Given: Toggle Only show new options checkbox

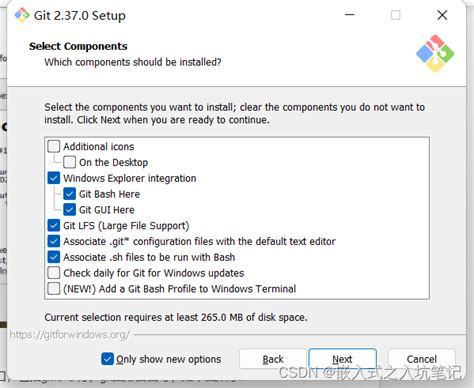Looking at the screenshot, I should pos(107,359).
